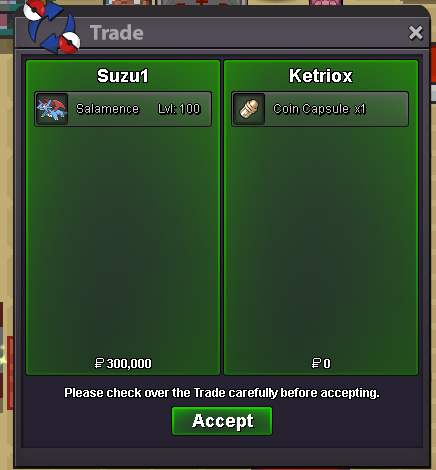The width and height of the screenshot is (436, 470).
Task: Click the Suzu1 player name header
Action: [x=123, y=76]
